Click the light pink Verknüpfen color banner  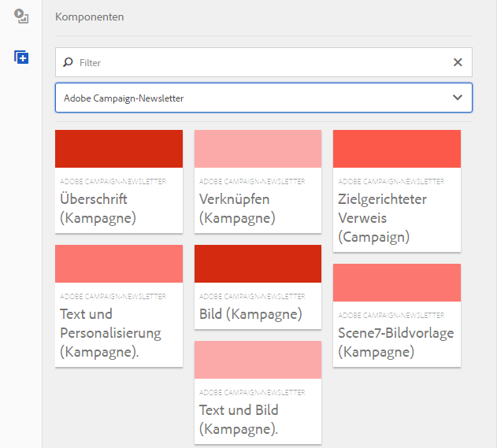258,149
